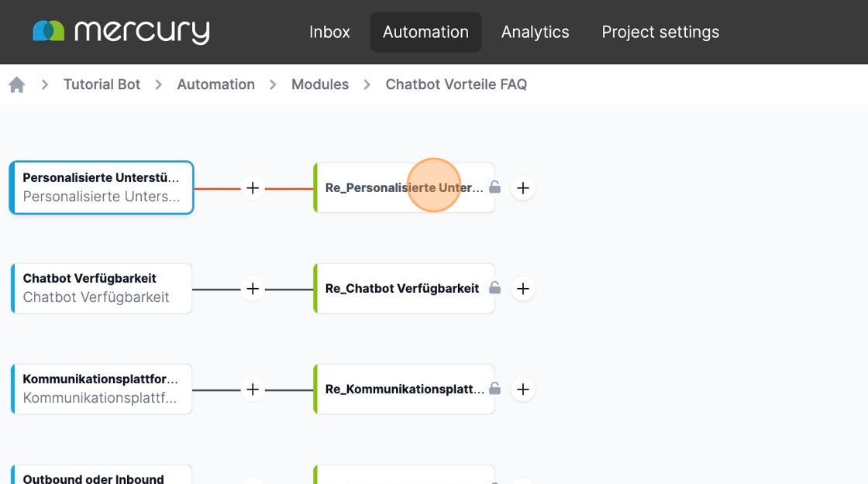Add step on the orange Personalisierte connector
Image resolution: width=868 pixels, height=484 pixels.
253,188
